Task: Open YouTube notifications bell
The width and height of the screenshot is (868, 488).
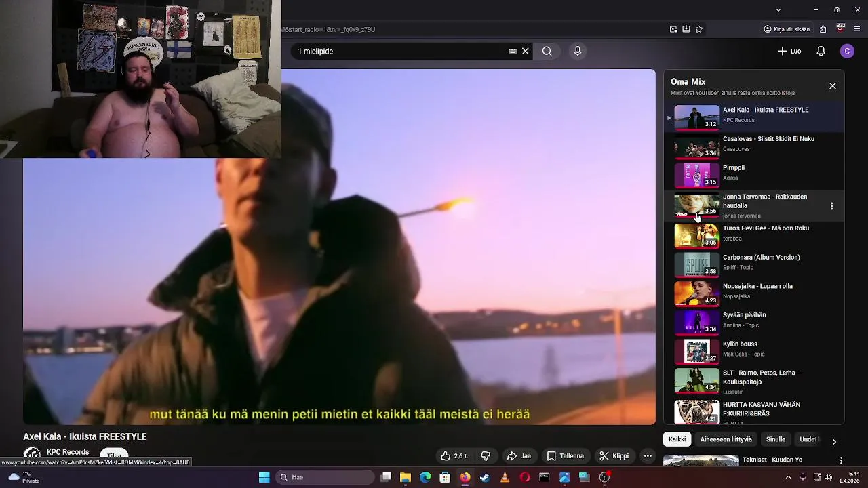Action: 821,51
